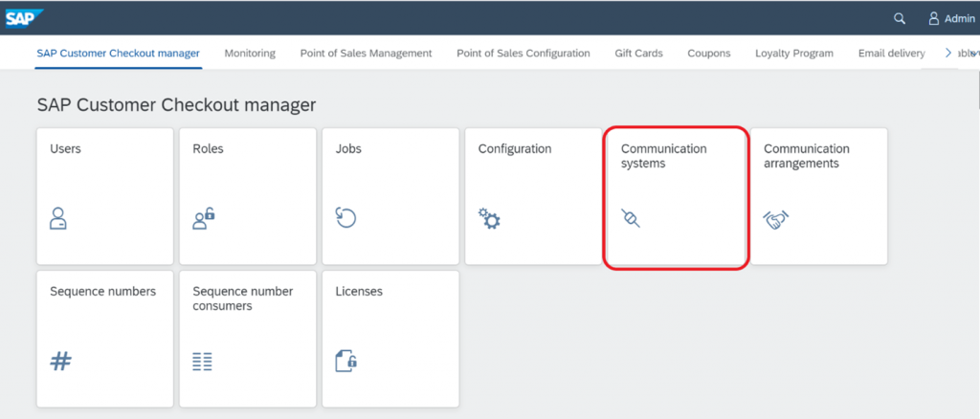Click the page heading SAP Customer Checkout manager
This screenshot has width=980, height=419.
(176, 105)
